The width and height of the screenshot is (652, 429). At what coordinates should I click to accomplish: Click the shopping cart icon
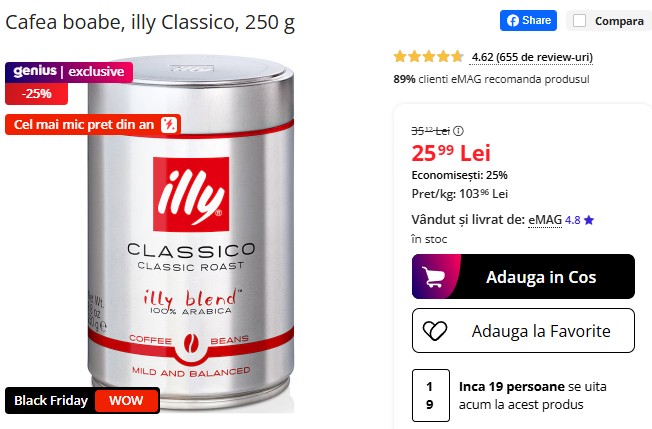pos(433,277)
